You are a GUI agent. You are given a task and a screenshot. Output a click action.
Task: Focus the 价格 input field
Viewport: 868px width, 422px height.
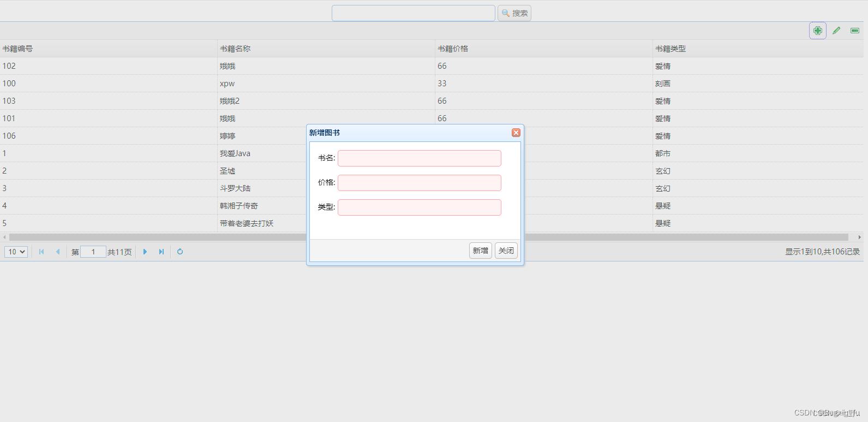coord(420,183)
